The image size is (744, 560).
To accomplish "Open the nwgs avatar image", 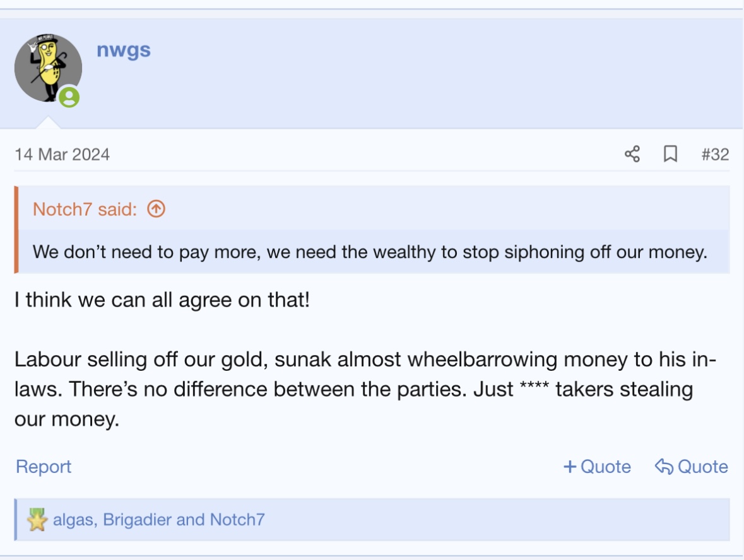I will (x=48, y=67).
